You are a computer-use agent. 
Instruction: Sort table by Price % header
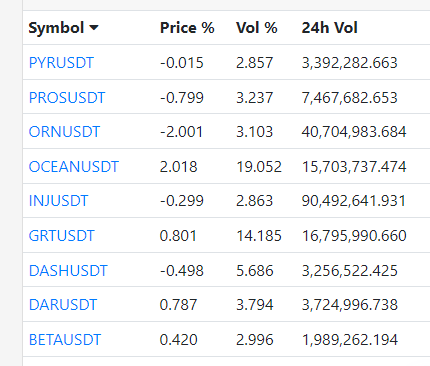[x=187, y=28]
